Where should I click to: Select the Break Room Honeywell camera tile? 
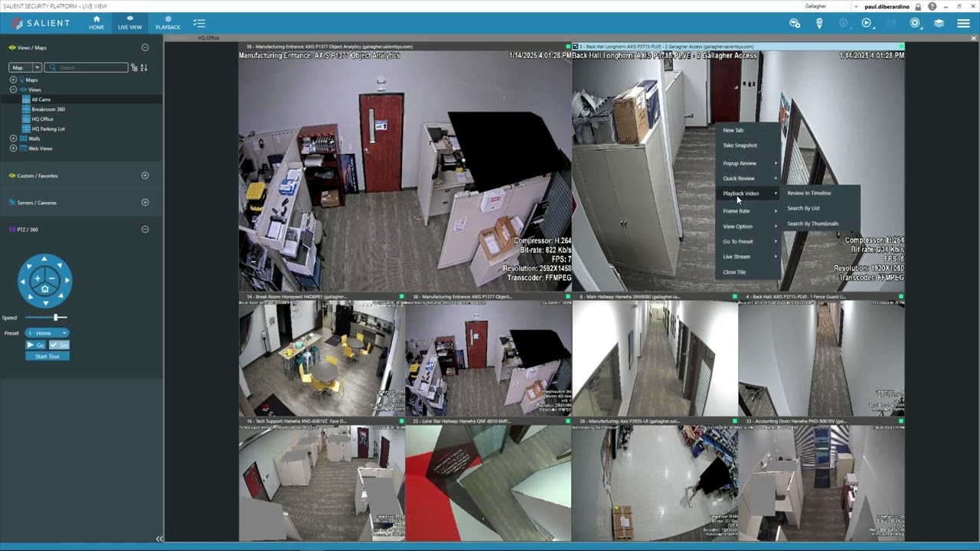pos(322,354)
